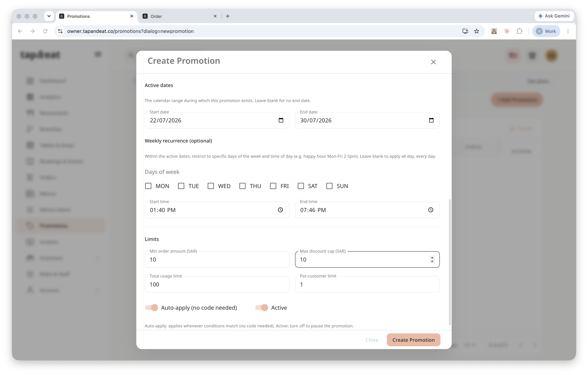Open the Chrome three-dot menu
This screenshot has width=588, height=375.
point(568,31)
